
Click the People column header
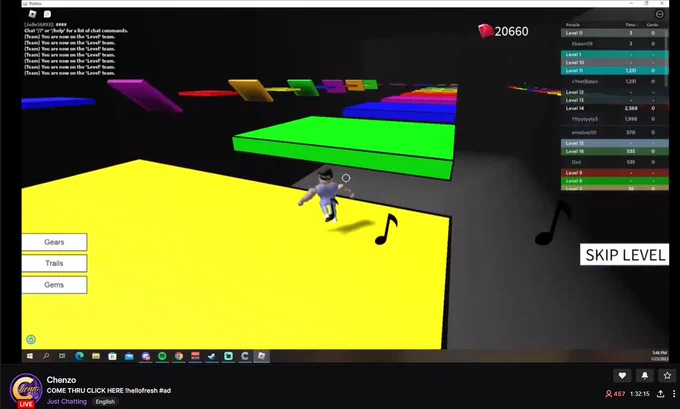[572, 25]
